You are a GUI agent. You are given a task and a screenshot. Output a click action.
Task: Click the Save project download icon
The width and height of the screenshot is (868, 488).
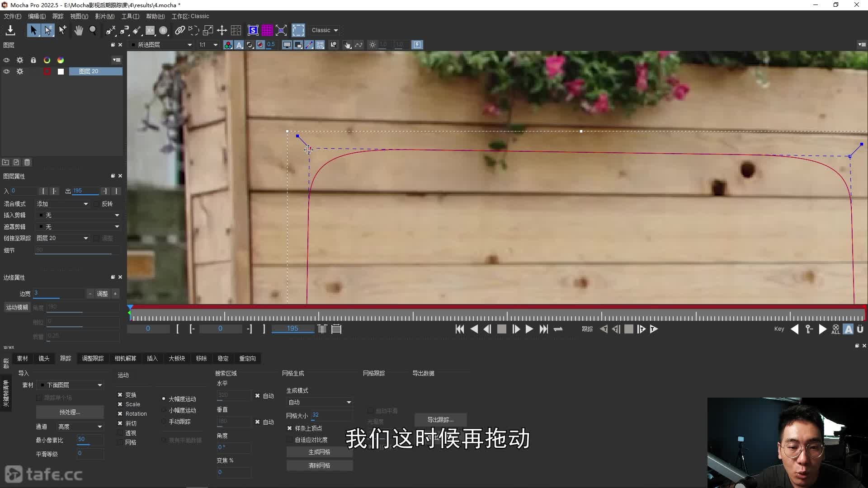10,30
